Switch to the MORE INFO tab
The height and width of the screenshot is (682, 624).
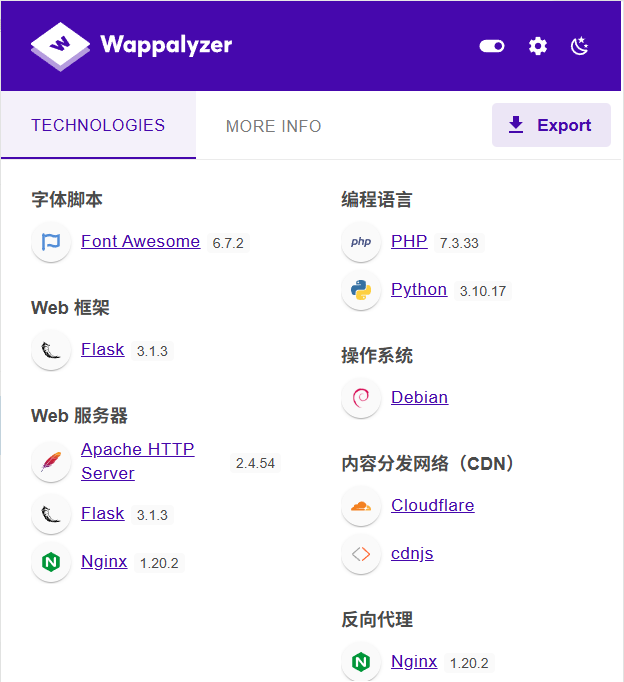(274, 126)
